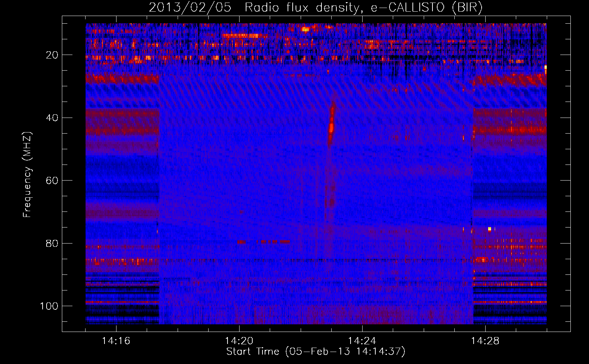
Task: Click the 'Frequency (MHZ)' axis label
Action: tap(27, 175)
